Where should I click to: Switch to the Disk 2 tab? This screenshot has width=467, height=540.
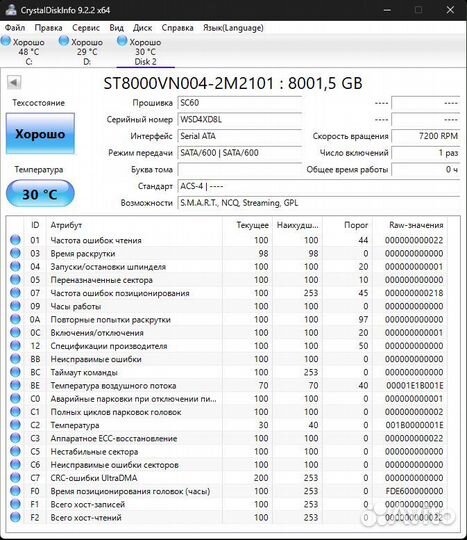(145, 51)
